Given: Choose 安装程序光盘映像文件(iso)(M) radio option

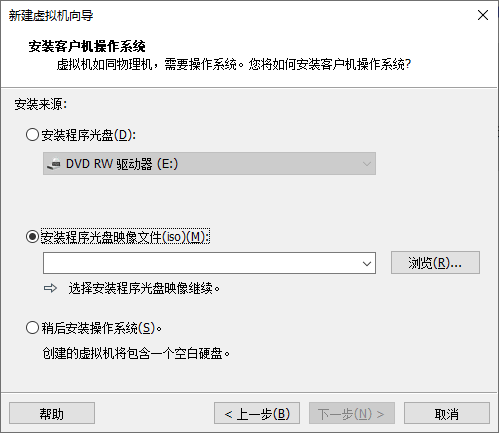Looking at the screenshot, I should [x=32, y=237].
